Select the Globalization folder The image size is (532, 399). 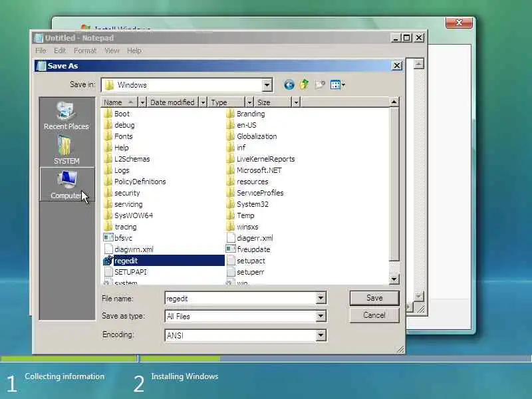(x=251, y=136)
